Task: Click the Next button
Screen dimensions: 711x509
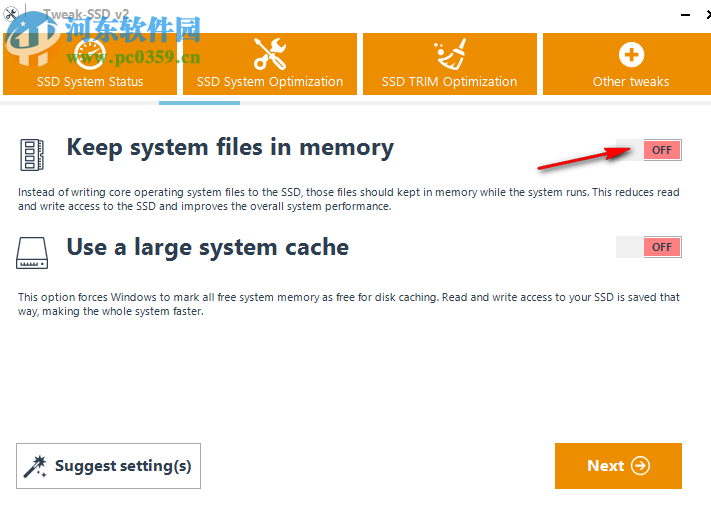Action: tap(618, 466)
